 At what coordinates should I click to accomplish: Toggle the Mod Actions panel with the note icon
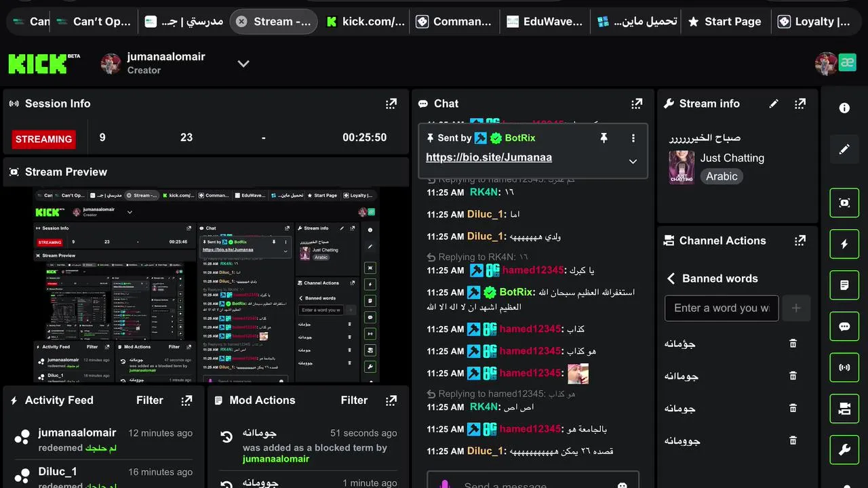pos(844,285)
